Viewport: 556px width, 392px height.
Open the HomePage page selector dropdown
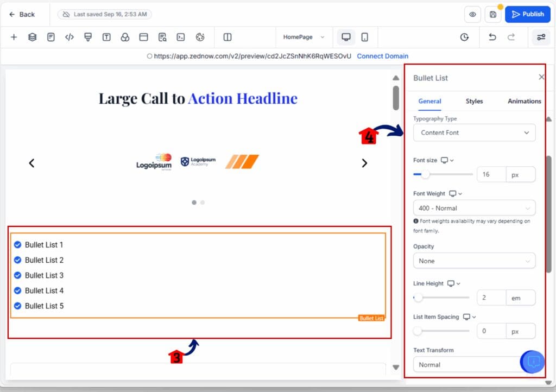(304, 37)
